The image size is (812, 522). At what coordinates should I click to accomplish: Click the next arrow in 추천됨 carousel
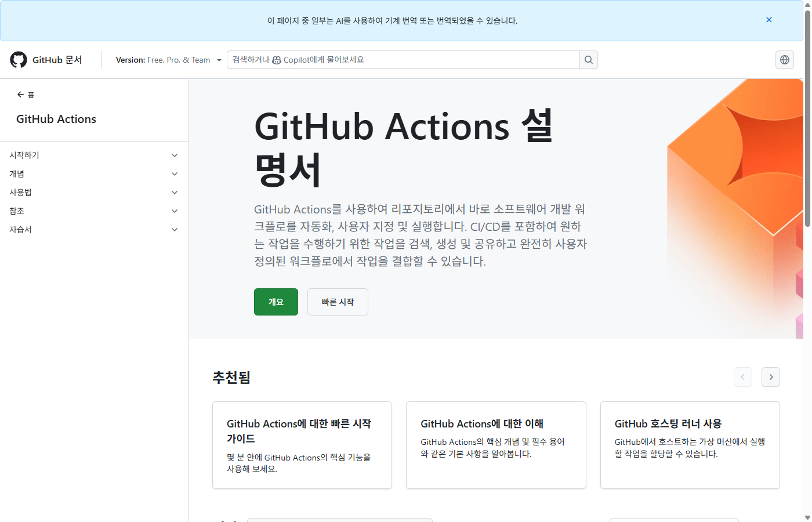[771, 377]
